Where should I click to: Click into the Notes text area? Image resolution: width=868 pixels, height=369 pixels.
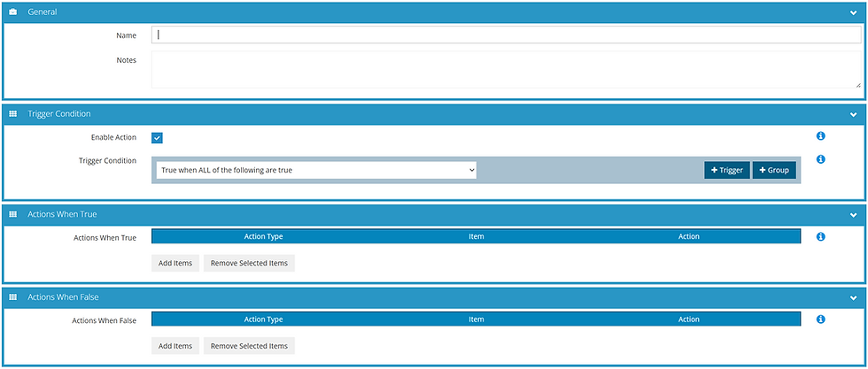[506, 69]
